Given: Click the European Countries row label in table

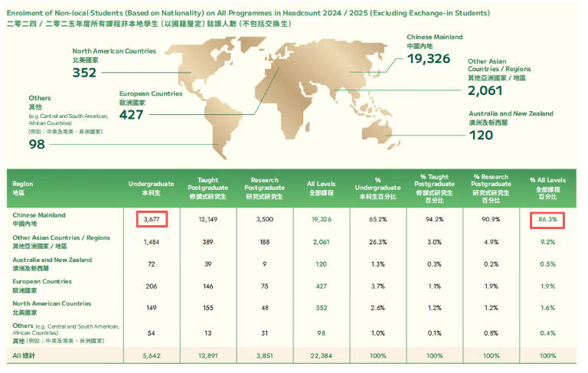Looking at the screenshot, I should (41, 285).
